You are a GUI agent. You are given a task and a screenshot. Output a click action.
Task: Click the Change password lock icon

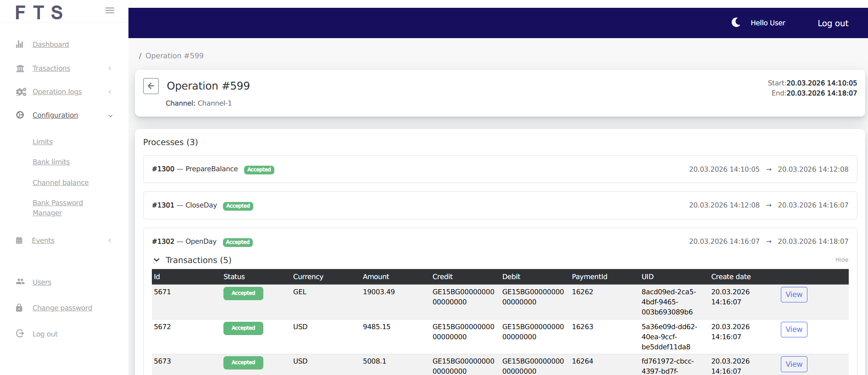point(19,308)
